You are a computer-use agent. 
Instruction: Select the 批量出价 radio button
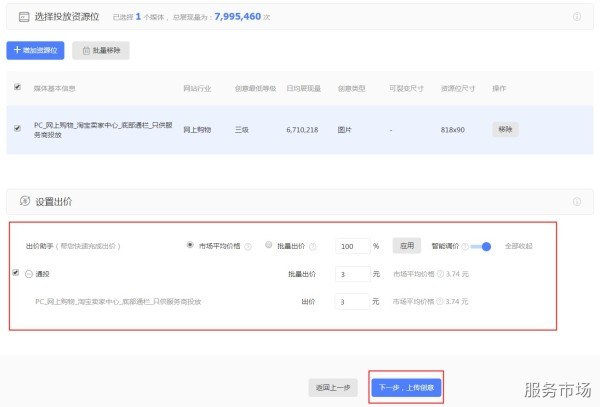click(x=269, y=245)
